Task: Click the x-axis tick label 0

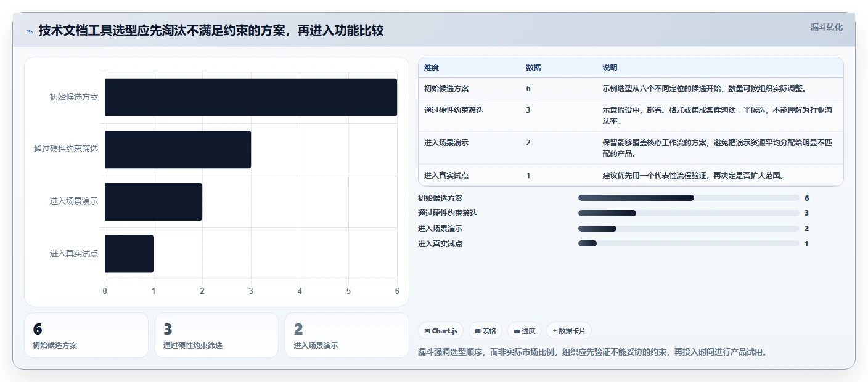Action: click(105, 291)
